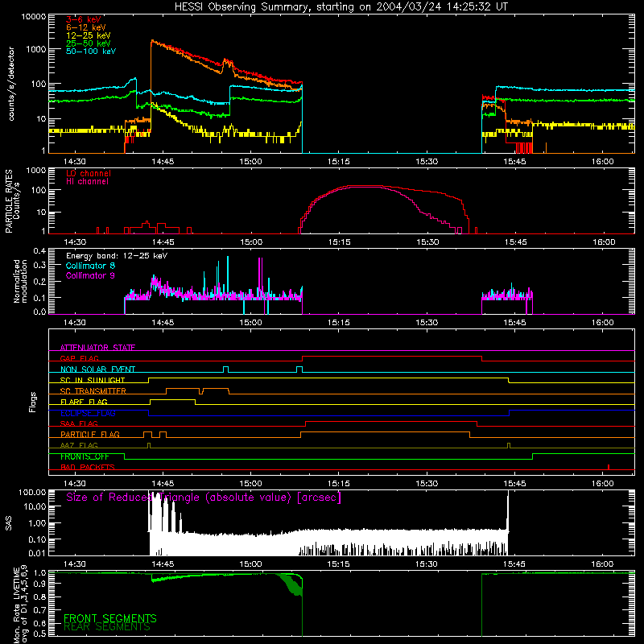Click the '15:15' time tick below the Flags panel
This screenshot has height=644, width=644.
point(338,484)
